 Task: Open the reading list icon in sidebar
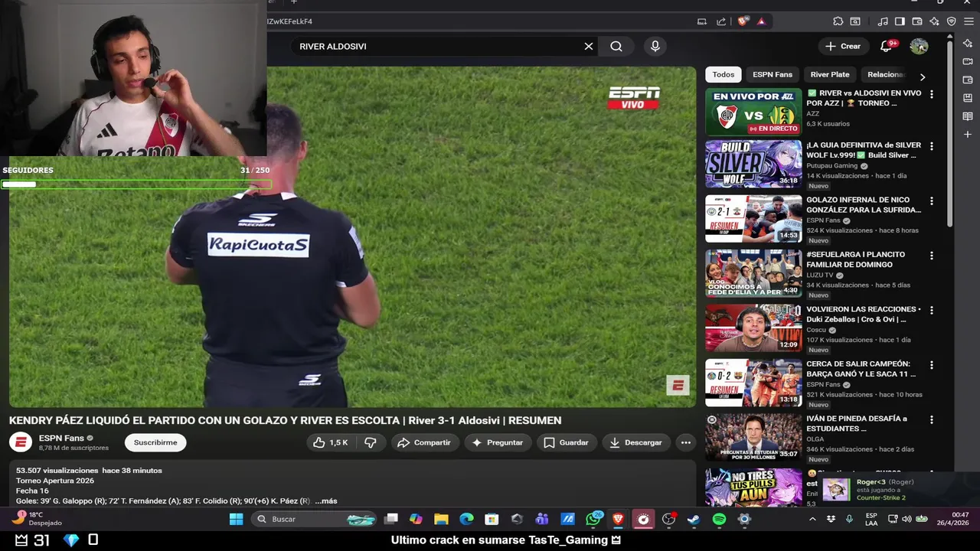968,116
